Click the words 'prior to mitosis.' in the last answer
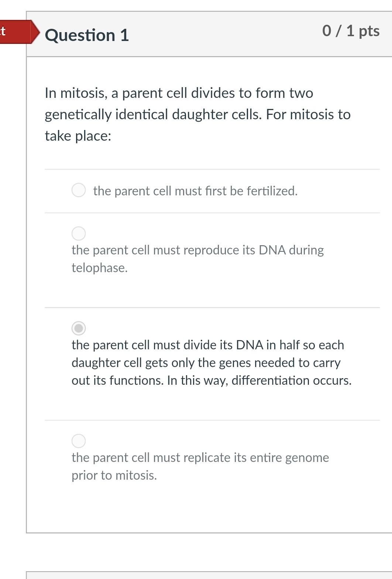Image resolution: width=392 pixels, height=579 pixels. [x=114, y=475]
